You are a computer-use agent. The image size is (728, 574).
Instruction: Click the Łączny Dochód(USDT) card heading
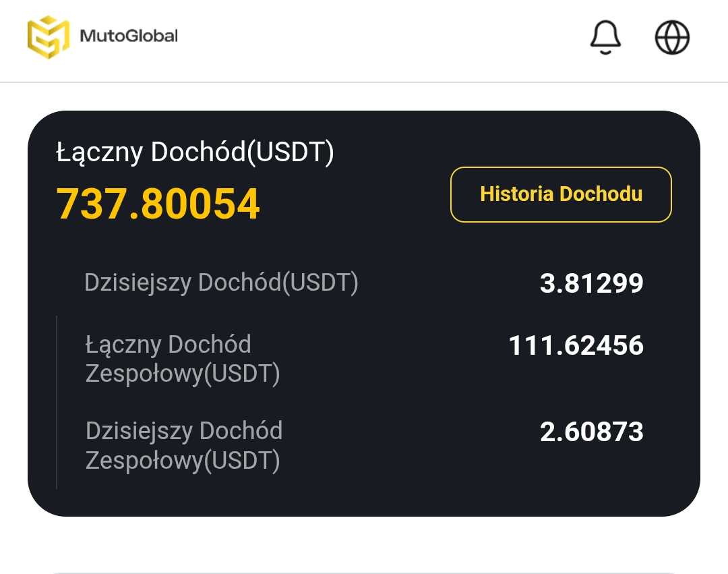(195, 152)
